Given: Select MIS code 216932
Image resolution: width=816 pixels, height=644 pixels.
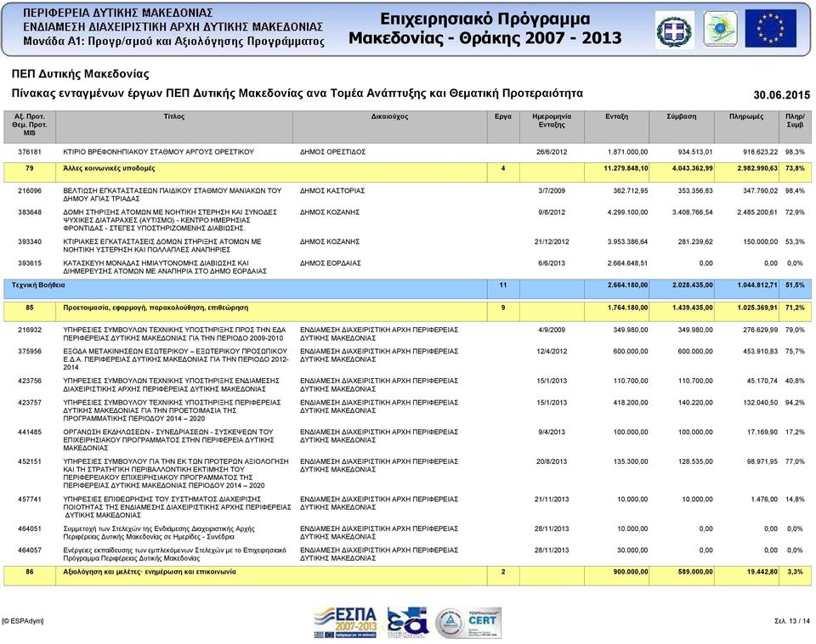Looking at the screenshot, I should [x=30, y=330].
